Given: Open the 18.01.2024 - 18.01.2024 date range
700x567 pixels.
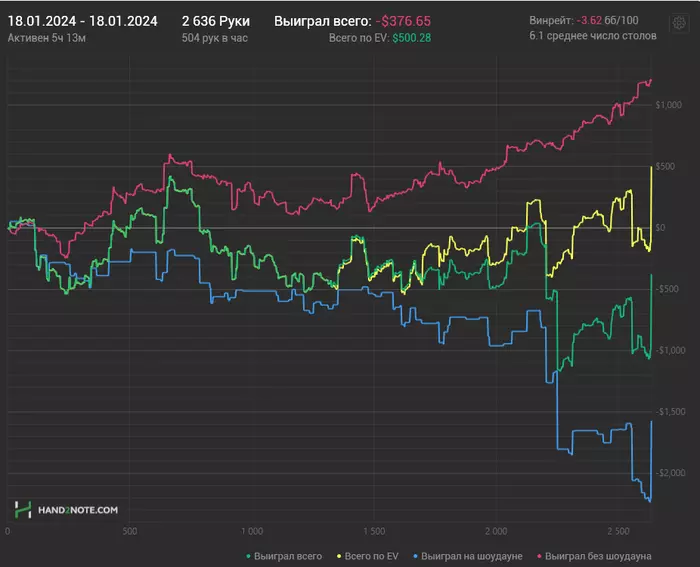Looking at the screenshot, I should click(83, 21).
